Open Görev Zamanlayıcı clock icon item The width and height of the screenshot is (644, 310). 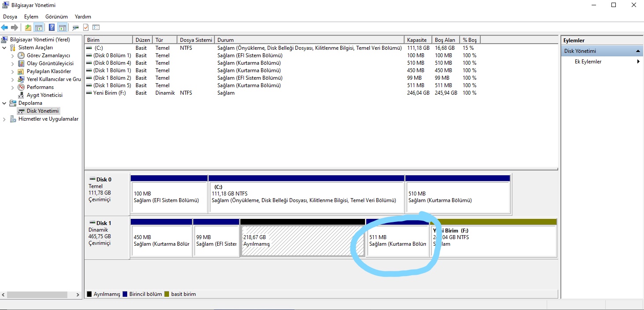[x=48, y=55]
